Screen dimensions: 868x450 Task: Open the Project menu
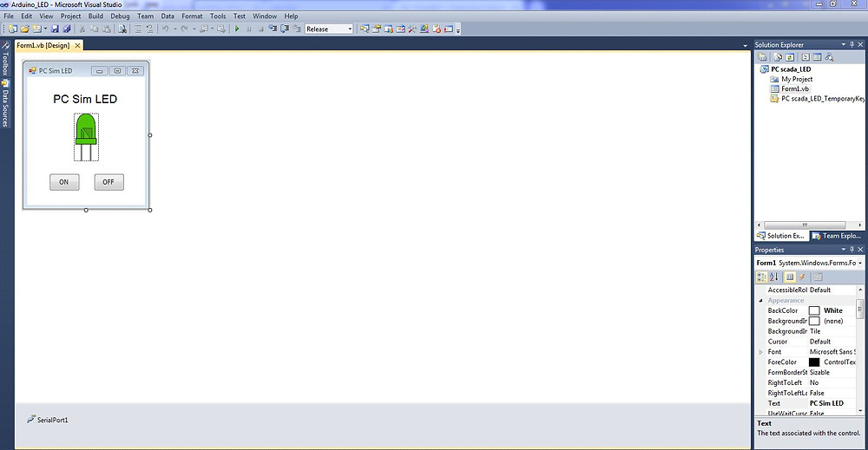point(70,16)
